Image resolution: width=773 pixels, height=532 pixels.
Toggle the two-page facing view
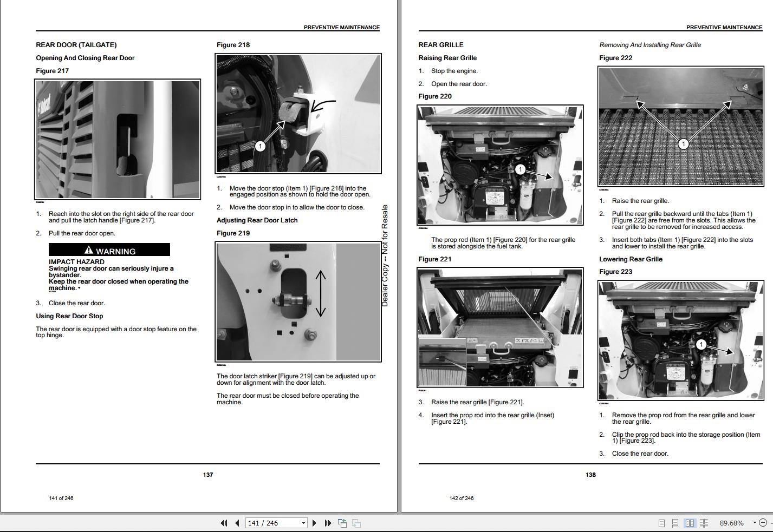click(690, 523)
